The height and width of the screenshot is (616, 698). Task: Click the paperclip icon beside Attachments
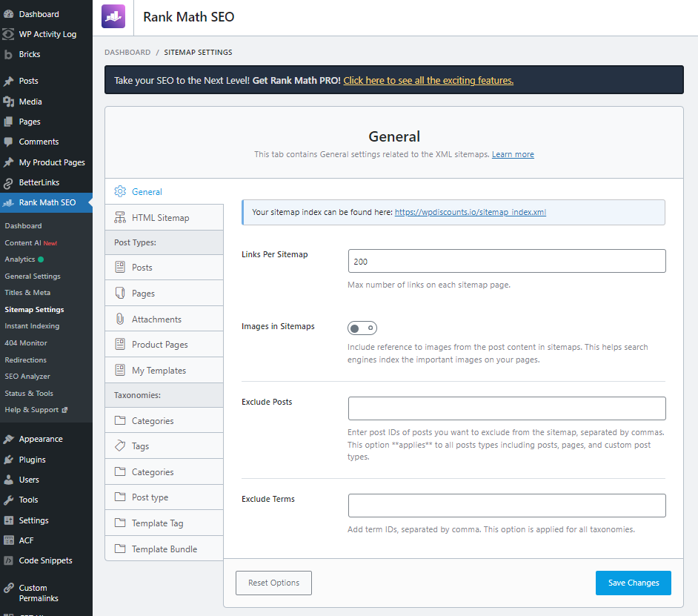(120, 319)
